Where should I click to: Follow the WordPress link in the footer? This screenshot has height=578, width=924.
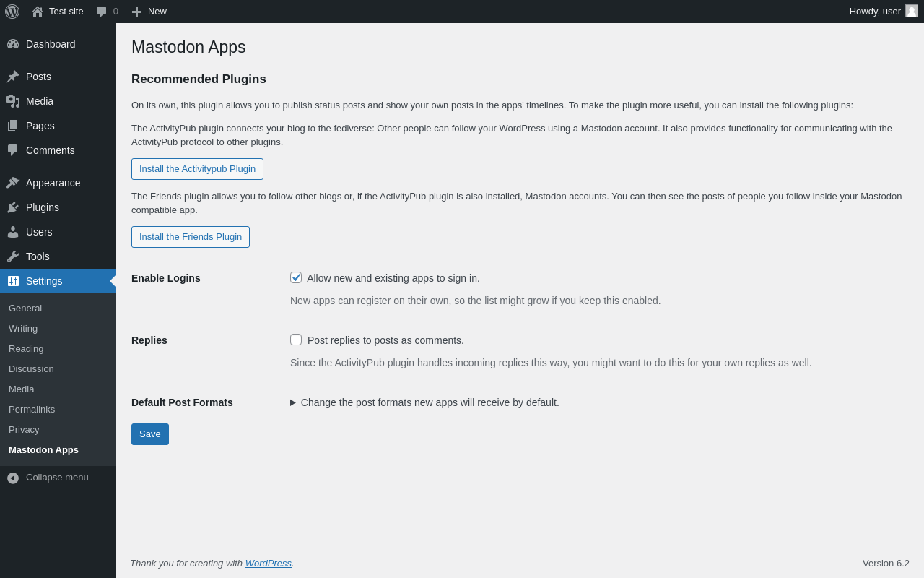click(x=269, y=563)
